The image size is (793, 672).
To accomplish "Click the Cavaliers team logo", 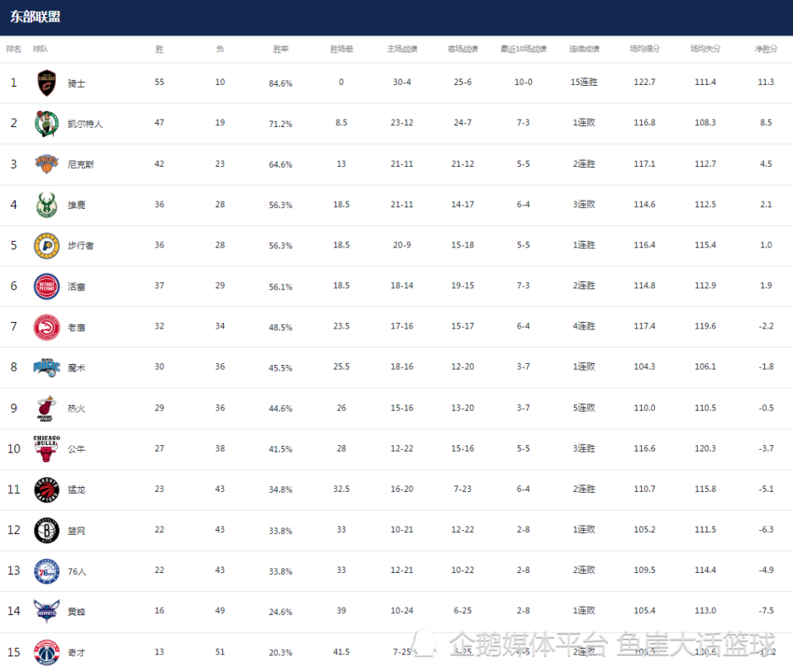I will [x=46, y=83].
